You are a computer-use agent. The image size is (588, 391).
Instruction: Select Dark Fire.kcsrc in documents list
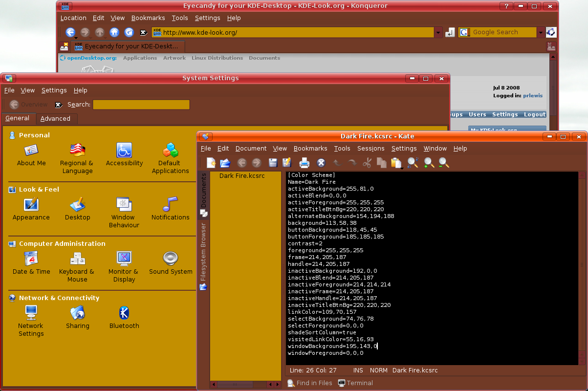coord(242,175)
